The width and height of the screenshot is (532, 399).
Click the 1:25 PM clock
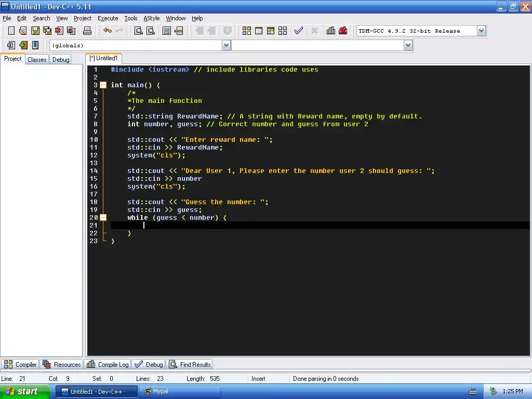coord(513,392)
